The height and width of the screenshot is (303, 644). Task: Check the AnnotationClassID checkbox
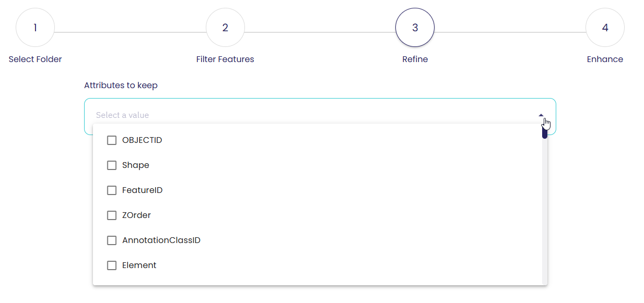[112, 240]
